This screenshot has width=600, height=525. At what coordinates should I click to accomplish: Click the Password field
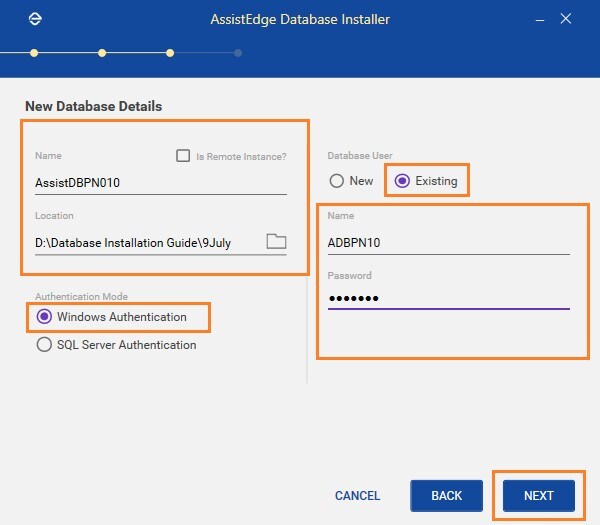[x=448, y=298]
